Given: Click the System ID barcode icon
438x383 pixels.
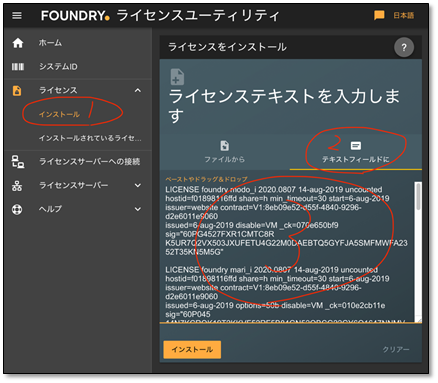Looking at the screenshot, I should [x=18, y=67].
